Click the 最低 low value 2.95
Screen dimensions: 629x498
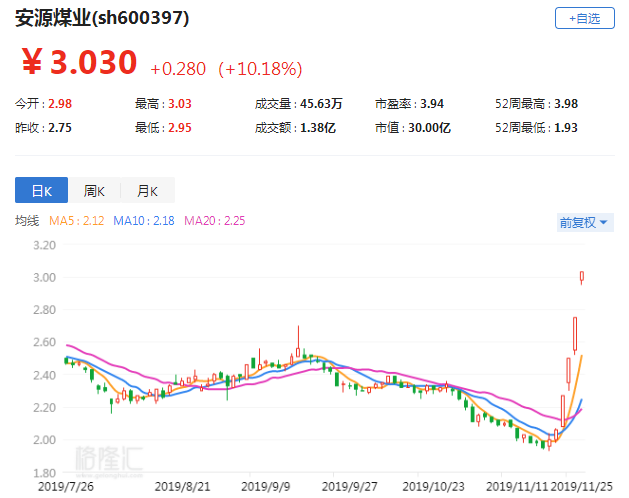(x=180, y=128)
